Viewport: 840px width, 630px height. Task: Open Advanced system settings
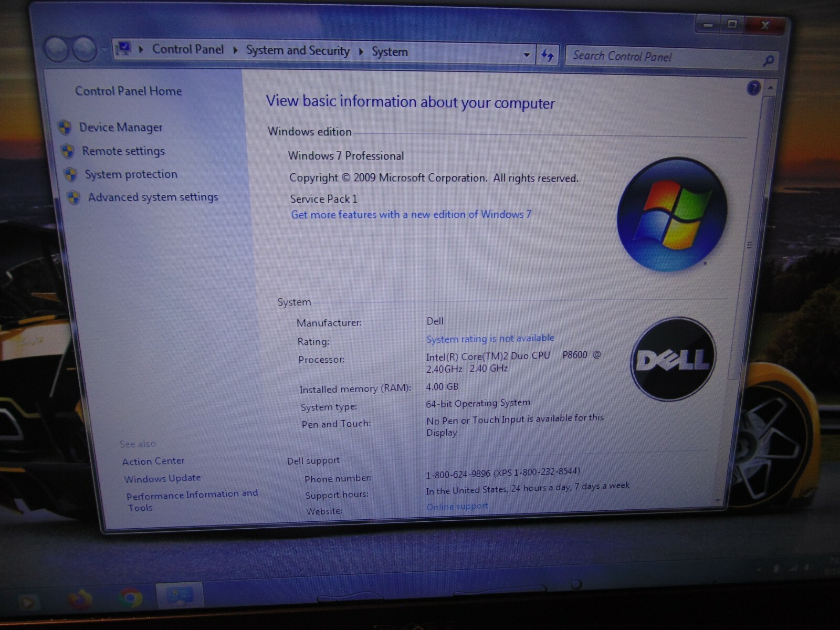point(153,197)
